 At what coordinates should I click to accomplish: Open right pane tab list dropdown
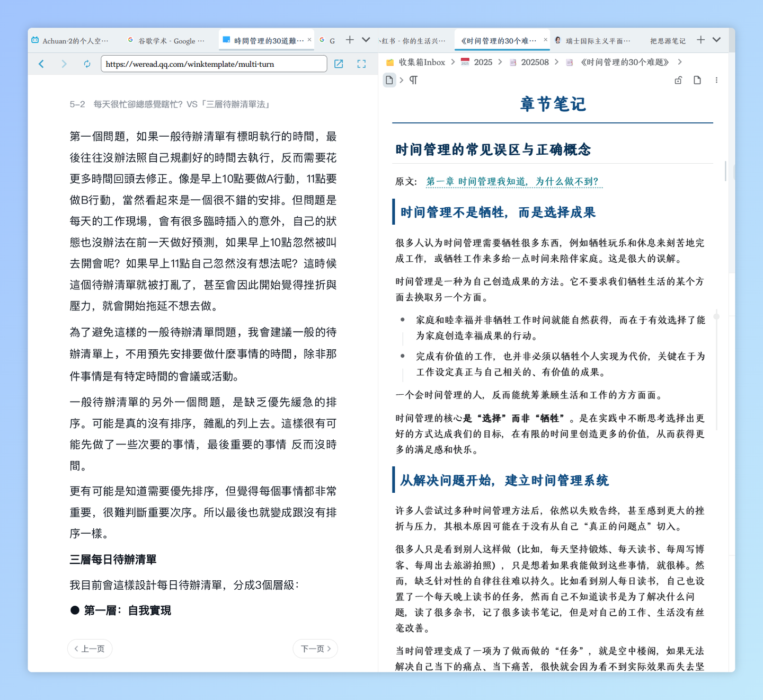click(716, 40)
